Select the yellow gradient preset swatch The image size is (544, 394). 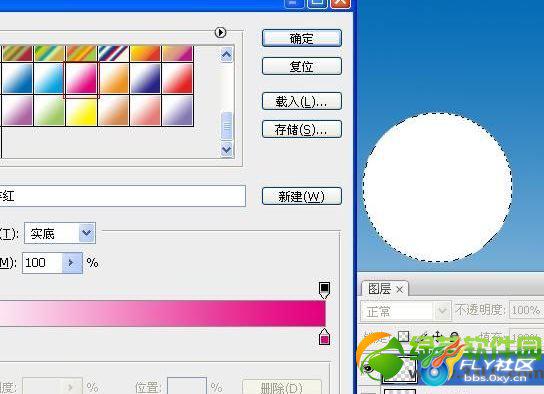[82, 111]
